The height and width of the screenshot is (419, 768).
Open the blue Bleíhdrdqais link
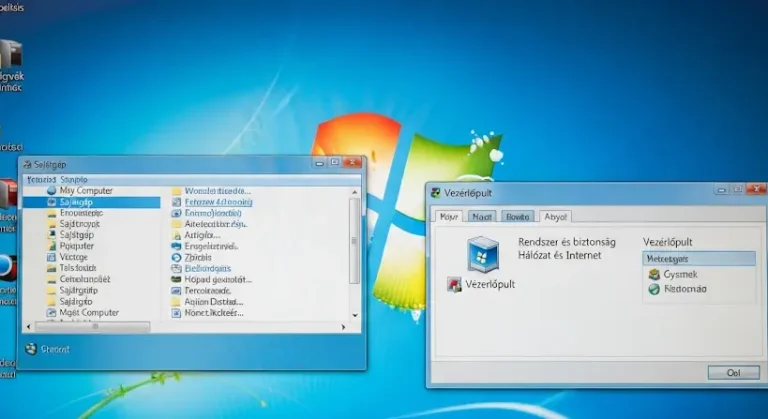click(x=208, y=269)
